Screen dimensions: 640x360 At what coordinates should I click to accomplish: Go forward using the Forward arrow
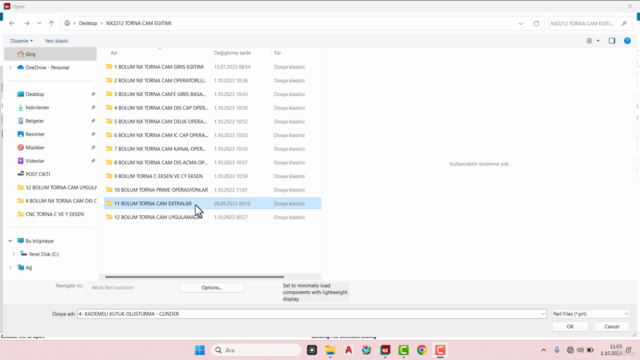pos(27,23)
